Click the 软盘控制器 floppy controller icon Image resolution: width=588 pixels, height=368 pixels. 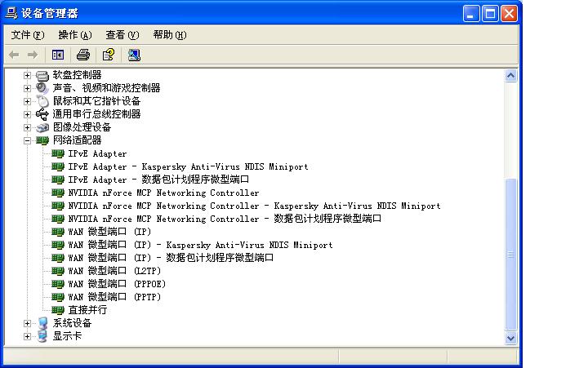42,75
